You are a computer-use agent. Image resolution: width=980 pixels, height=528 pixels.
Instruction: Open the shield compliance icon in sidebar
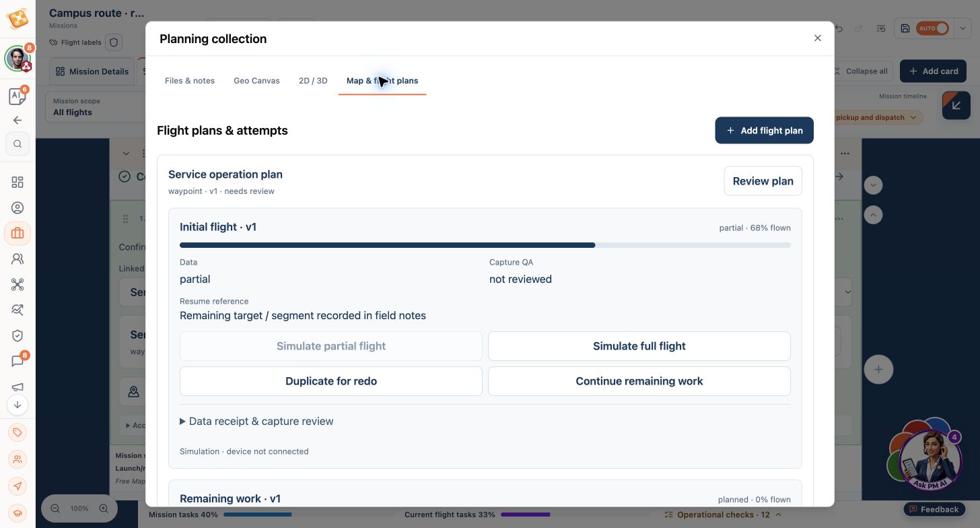pyautogui.click(x=17, y=335)
